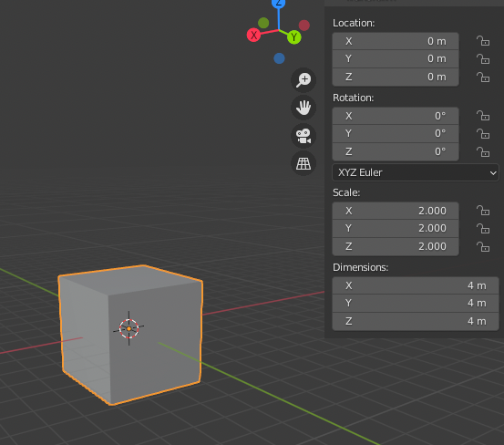
Task: Toggle lock for Scale Y
Action: 483,229
